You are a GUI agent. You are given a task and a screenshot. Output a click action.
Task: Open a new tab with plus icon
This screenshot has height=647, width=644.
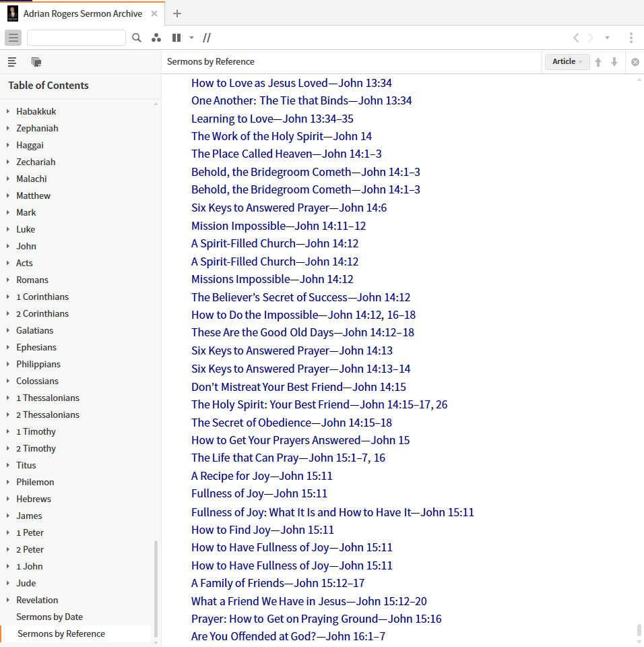[177, 13]
